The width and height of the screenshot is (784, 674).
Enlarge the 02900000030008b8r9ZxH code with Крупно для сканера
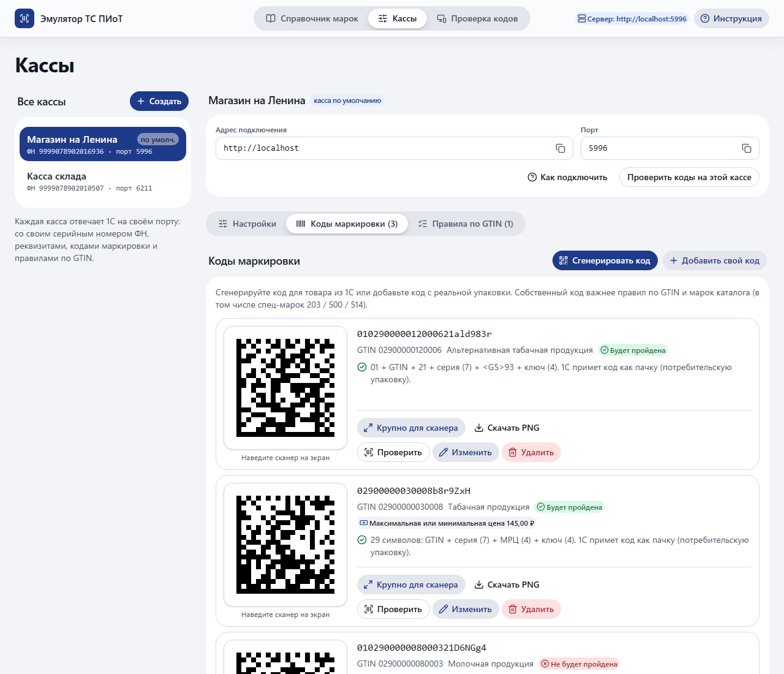pyautogui.click(x=411, y=585)
